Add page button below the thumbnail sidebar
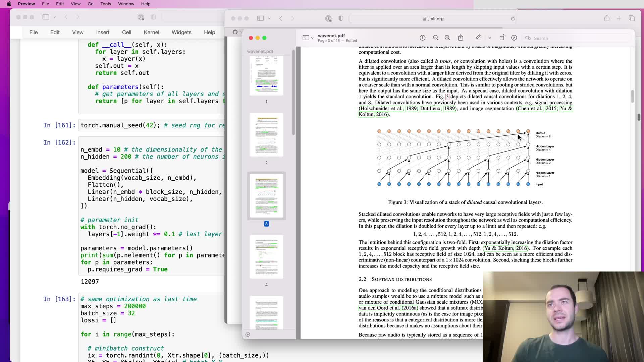The image size is (644, 362). 248,335
